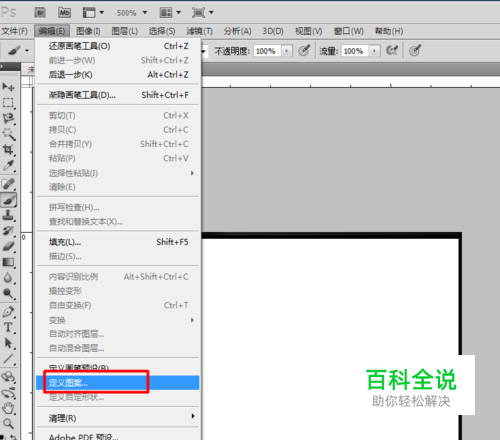The width and height of the screenshot is (500, 440).
Task: Close the 编辑(E) menu
Action: 52,31
